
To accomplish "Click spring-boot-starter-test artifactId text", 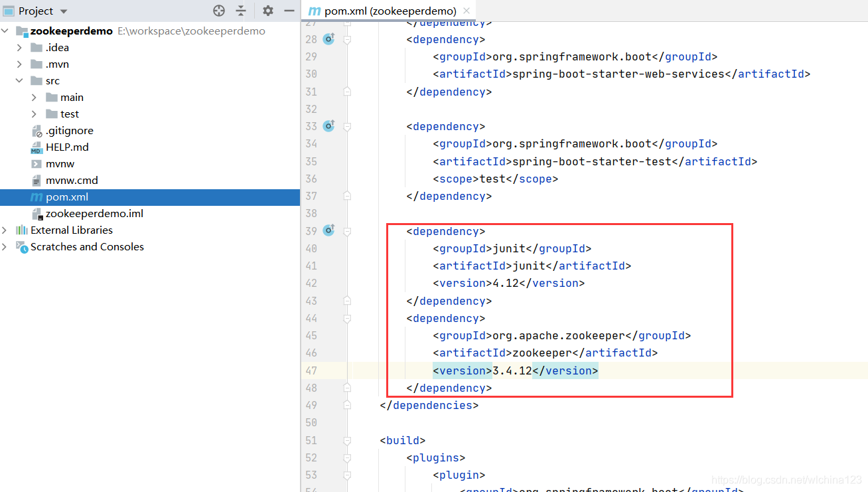I will (592, 161).
